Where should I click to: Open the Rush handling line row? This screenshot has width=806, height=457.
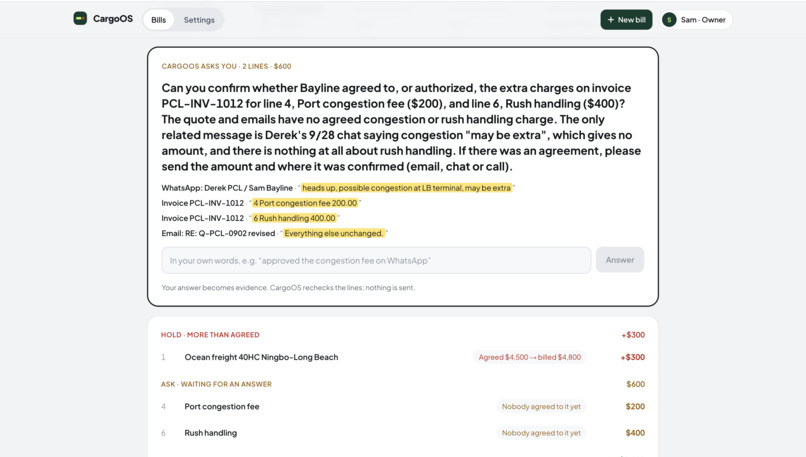(x=403, y=433)
